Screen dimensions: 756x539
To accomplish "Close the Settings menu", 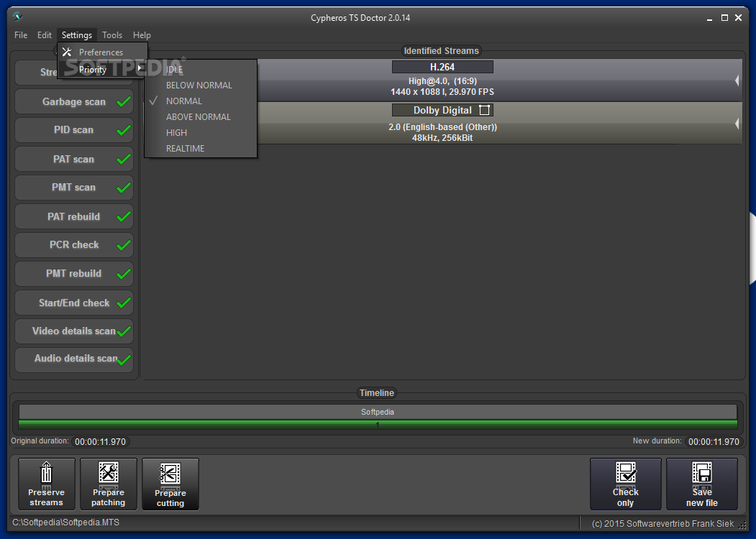I will (77, 34).
